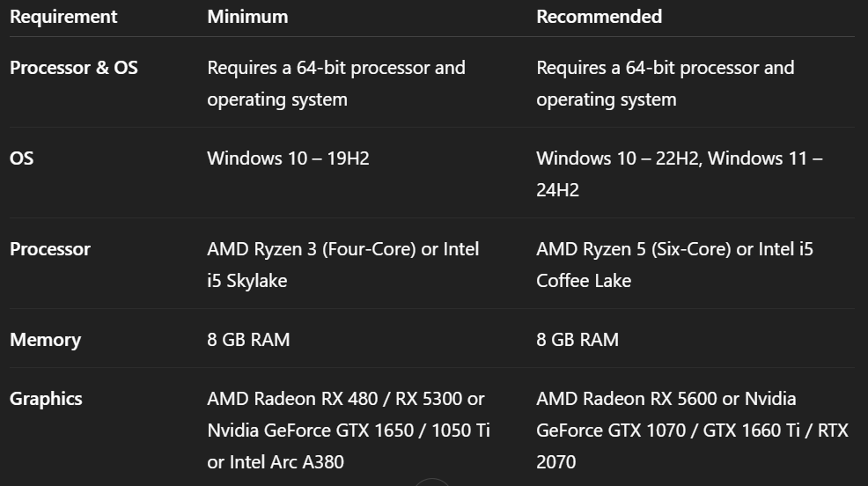Click the Minimum column header

click(x=247, y=17)
